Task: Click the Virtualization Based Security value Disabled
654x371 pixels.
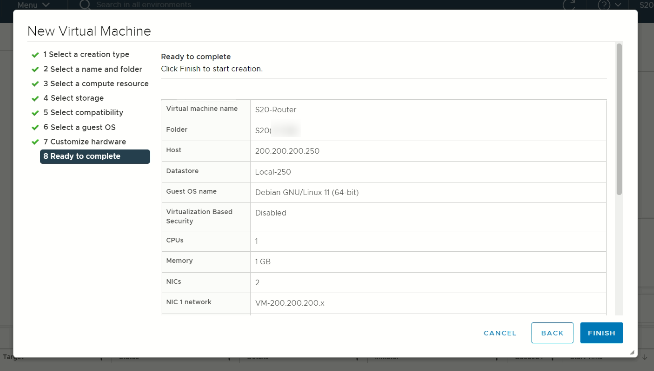Action: coord(271,213)
